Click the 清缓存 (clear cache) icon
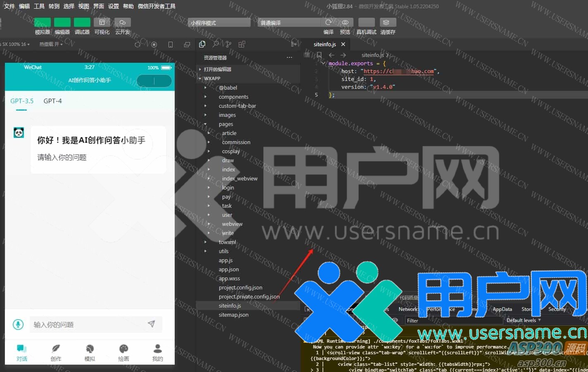This screenshot has width=588, height=372. coord(386,22)
